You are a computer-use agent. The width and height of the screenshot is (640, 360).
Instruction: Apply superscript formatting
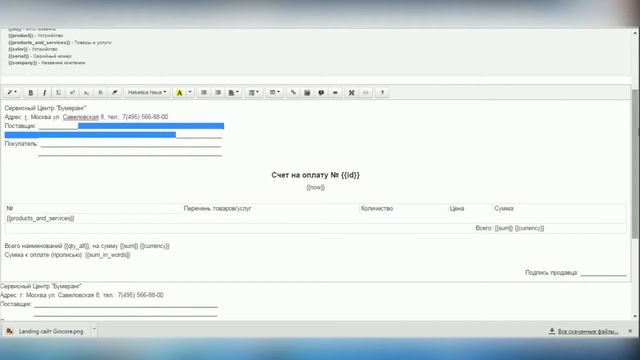(x=72, y=93)
